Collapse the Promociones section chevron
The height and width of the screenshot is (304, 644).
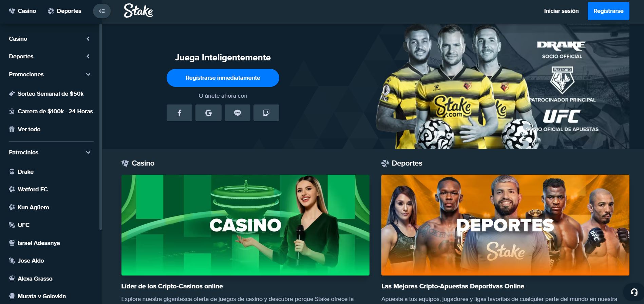[x=88, y=74]
